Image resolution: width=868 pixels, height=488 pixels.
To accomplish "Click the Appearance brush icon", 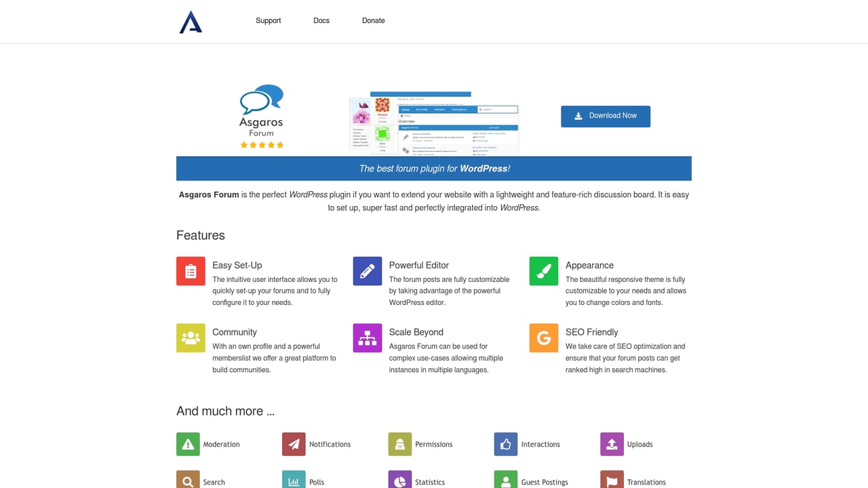I will click(543, 270).
